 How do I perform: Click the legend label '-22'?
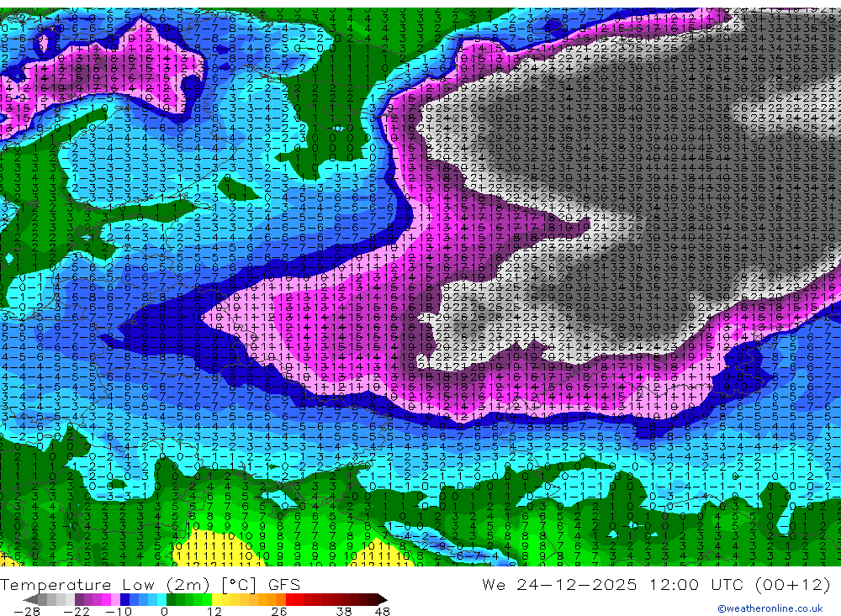point(77,612)
